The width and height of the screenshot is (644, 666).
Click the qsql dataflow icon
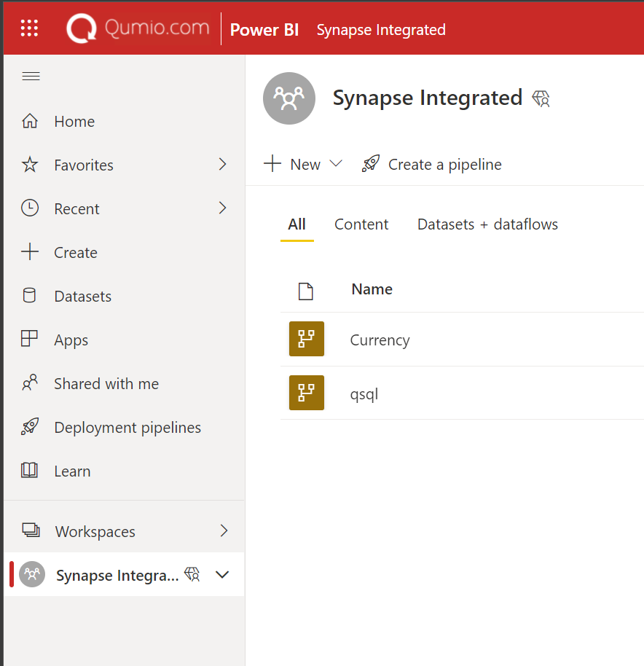point(307,393)
